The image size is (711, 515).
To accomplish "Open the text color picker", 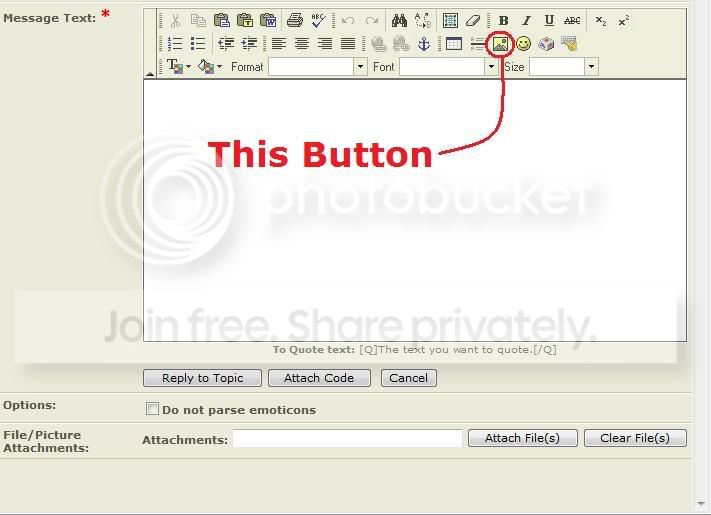I will pos(179,67).
